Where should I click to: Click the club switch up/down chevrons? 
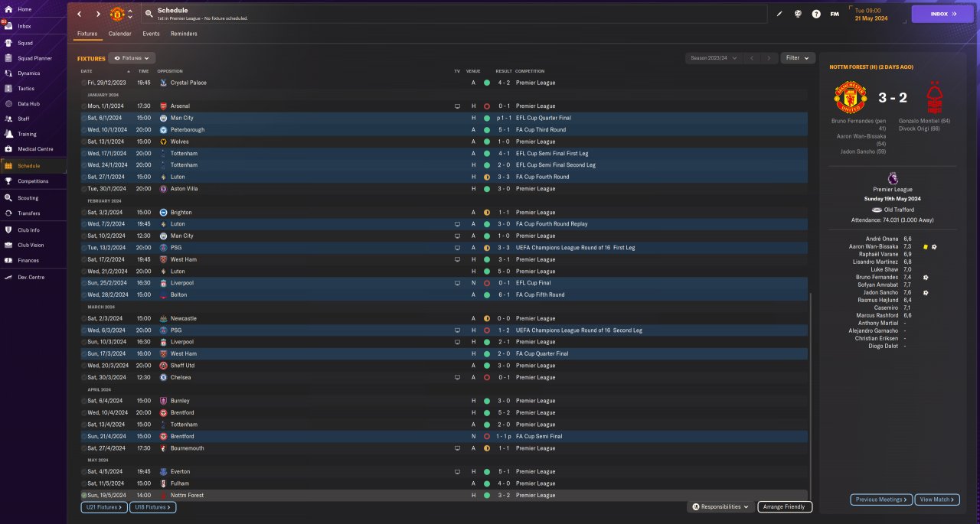click(130, 14)
